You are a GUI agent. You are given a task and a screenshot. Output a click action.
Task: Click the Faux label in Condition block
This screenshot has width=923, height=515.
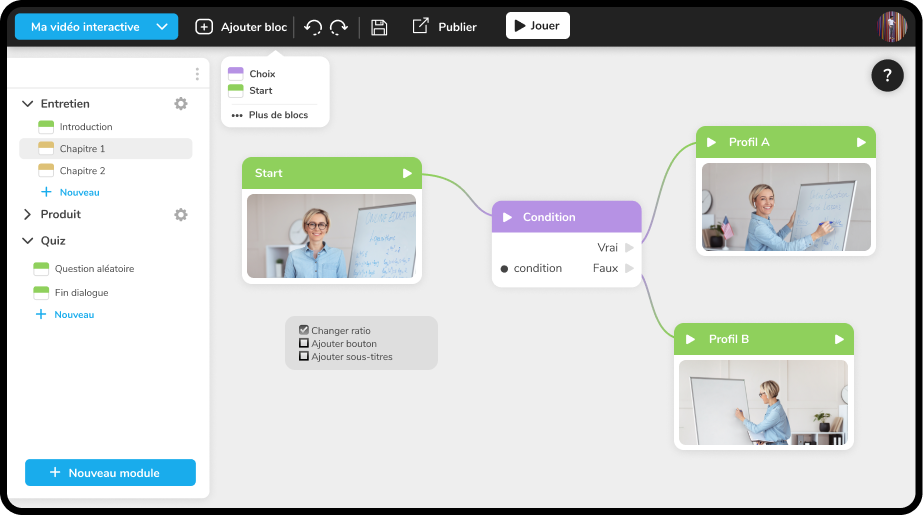[605, 268]
